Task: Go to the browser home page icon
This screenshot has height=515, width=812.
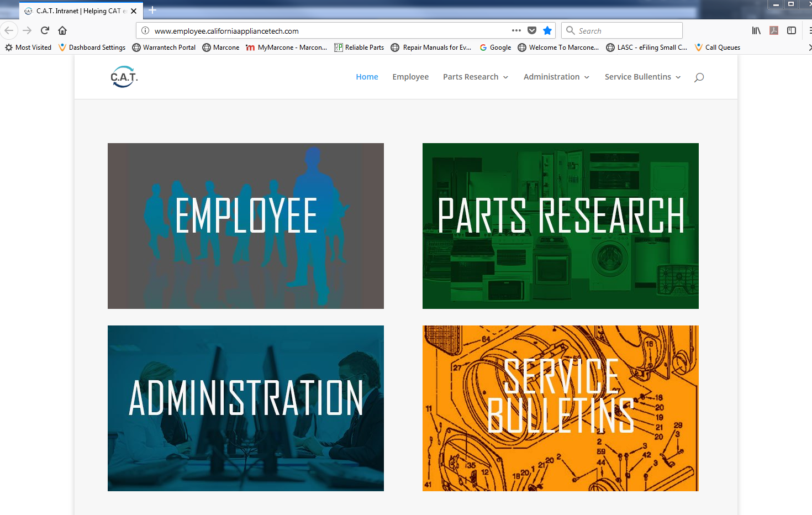Action: coord(62,30)
